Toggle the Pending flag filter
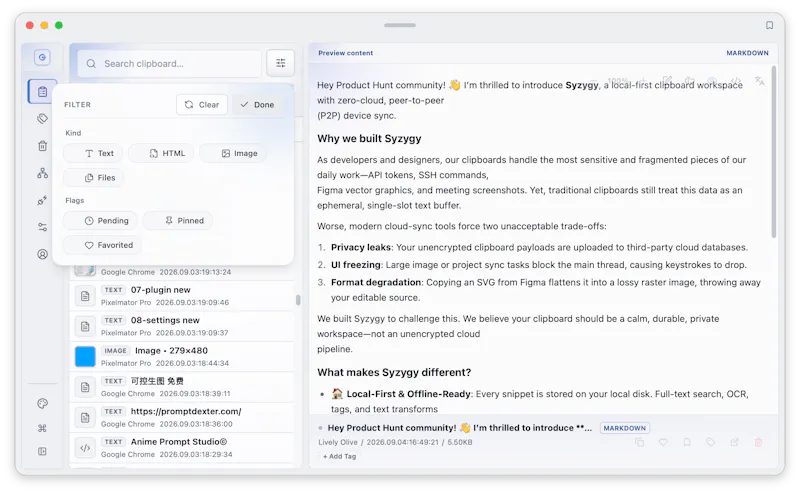Screen dimensions: 800x493 click(100, 220)
